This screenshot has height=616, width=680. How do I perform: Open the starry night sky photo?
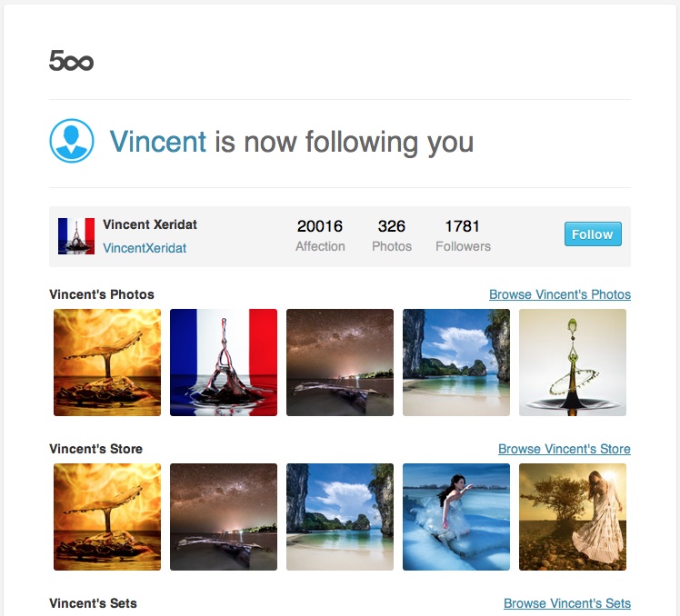point(340,363)
